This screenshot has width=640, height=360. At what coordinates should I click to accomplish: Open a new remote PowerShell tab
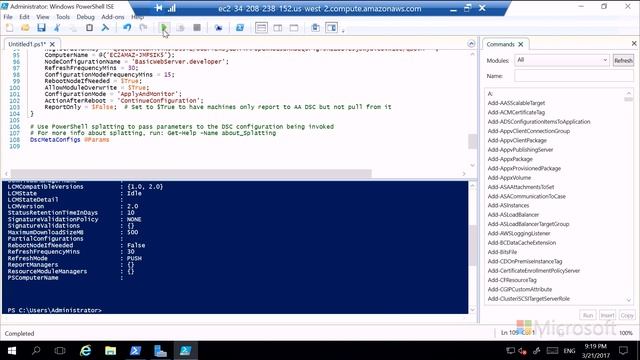pyautogui.click(x=218, y=28)
